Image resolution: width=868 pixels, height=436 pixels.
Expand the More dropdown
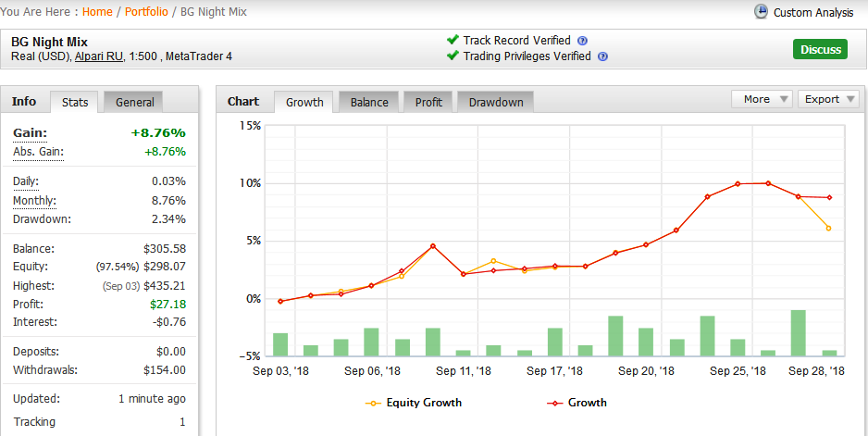tap(763, 99)
